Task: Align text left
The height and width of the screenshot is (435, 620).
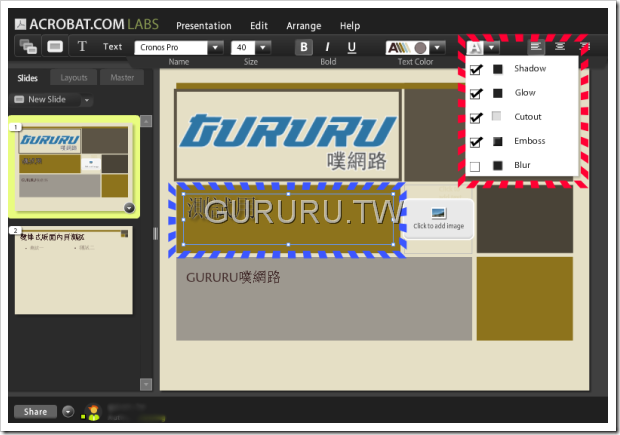Action: coord(536,47)
